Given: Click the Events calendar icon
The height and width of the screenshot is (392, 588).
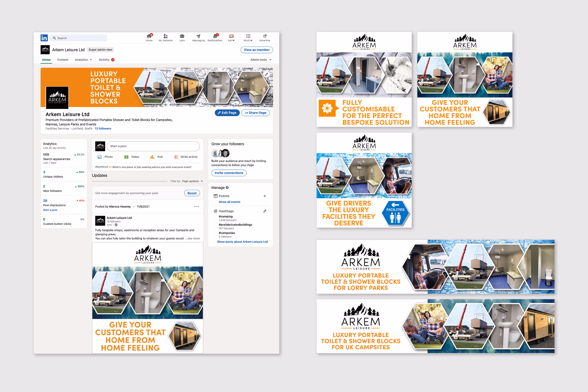Looking at the screenshot, I should [215, 196].
